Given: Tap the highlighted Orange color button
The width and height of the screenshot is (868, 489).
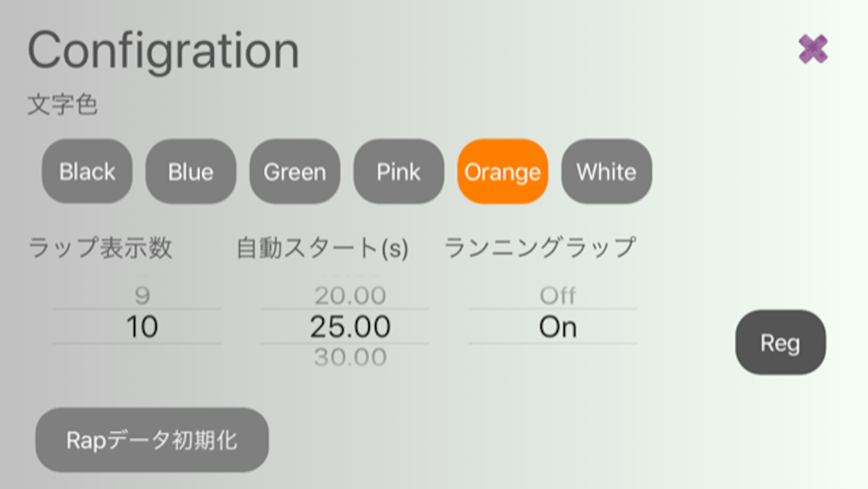Looking at the screenshot, I should (x=503, y=171).
